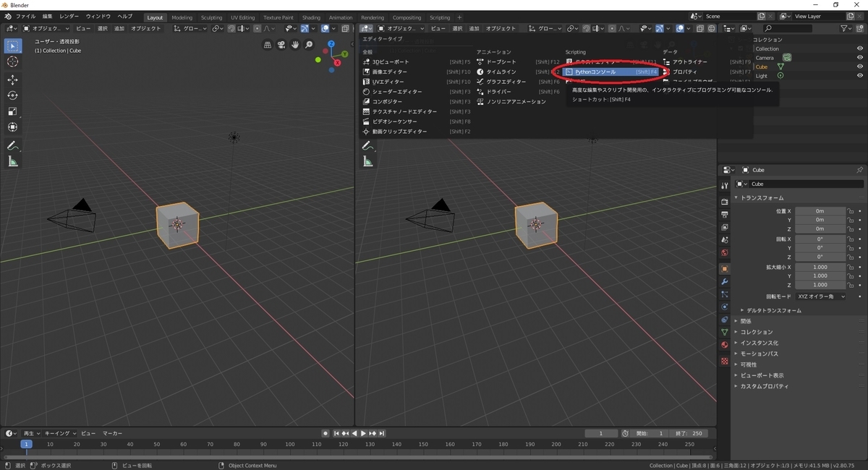The width and height of the screenshot is (868, 470).
Task: Switch to the Shading workspace tab
Action: point(311,17)
